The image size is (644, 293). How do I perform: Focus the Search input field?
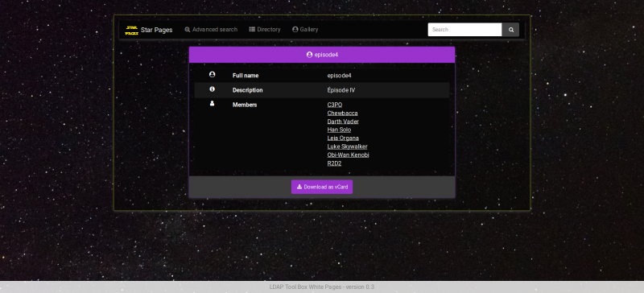point(465,30)
